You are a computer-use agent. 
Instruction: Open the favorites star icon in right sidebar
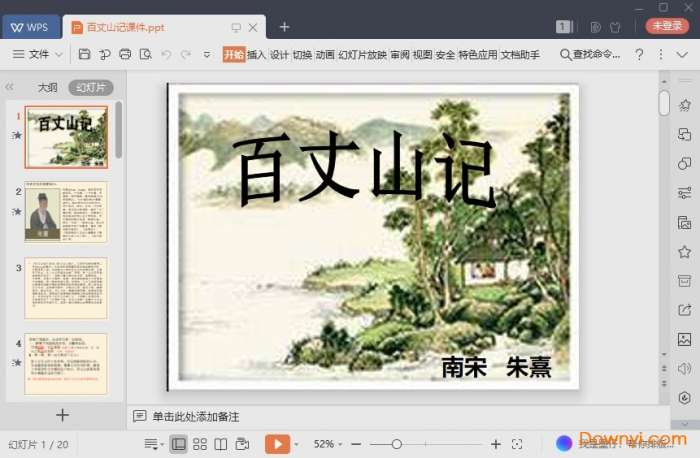point(684,252)
